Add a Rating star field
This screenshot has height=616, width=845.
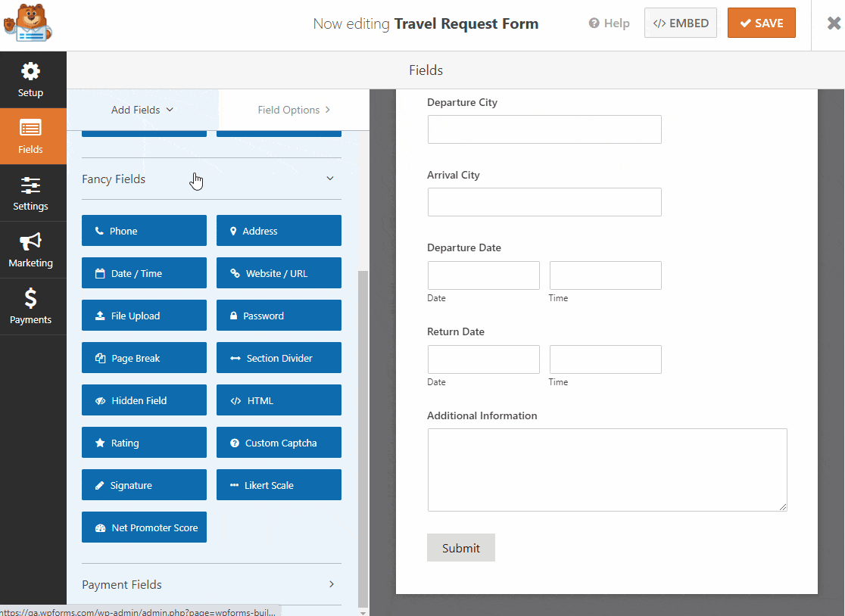[x=144, y=443]
